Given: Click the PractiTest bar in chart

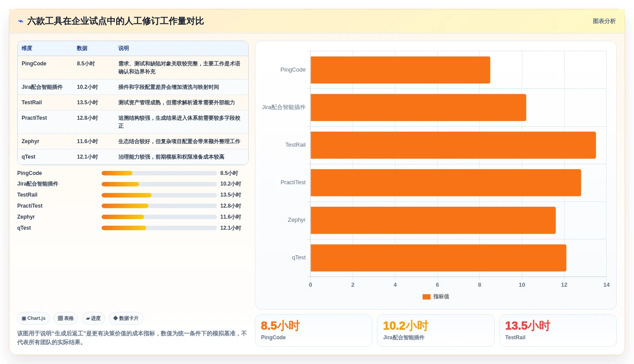Looking at the screenshot, I should (x=446, y=182).
